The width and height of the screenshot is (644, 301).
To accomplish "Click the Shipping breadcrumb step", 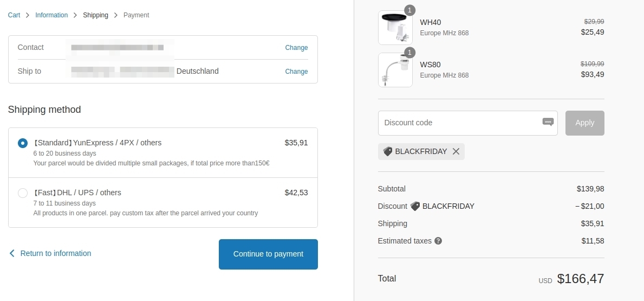I will point(96,15).
